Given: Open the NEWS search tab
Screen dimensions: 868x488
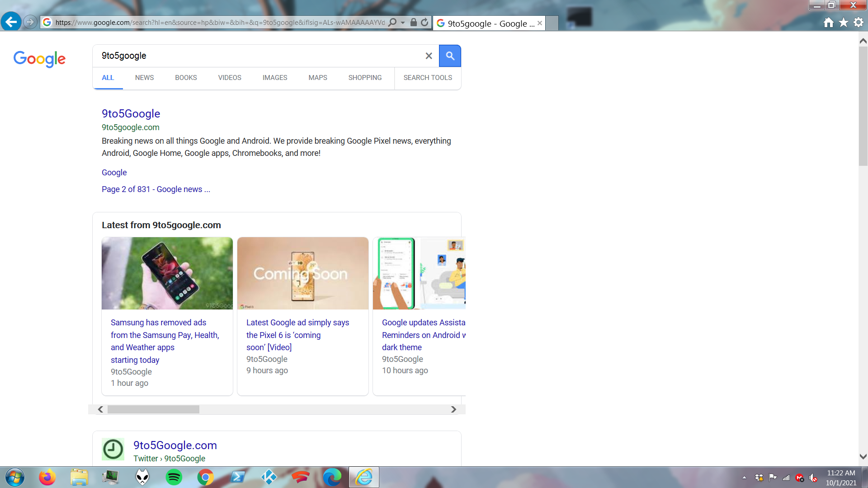Looking at the screenshot, I should click(144, 78).
